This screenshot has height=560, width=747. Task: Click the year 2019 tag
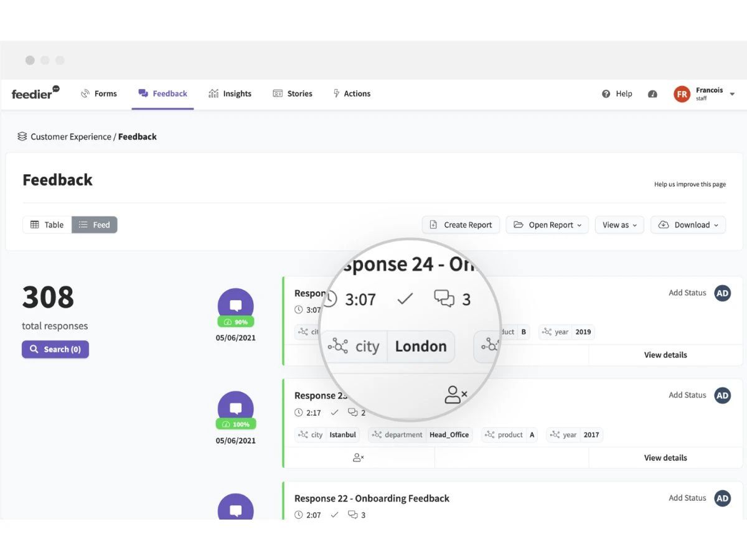pyautogui.click(x=566, y=332)
